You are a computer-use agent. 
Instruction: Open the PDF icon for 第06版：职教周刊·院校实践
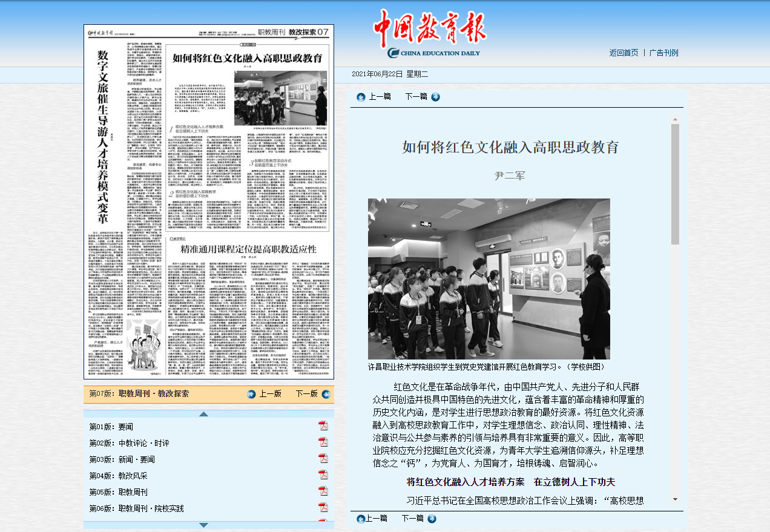pyautogui.click(x=323, y=508)
